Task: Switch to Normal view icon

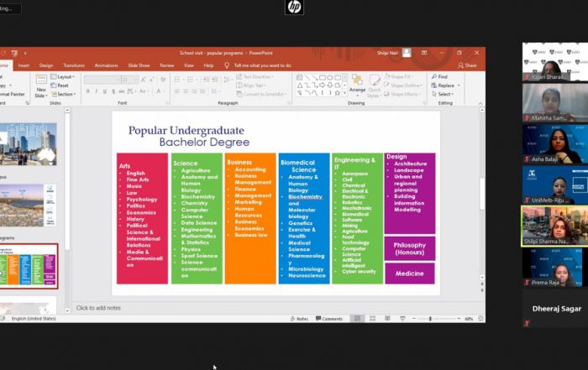Action: pos(357,319)
